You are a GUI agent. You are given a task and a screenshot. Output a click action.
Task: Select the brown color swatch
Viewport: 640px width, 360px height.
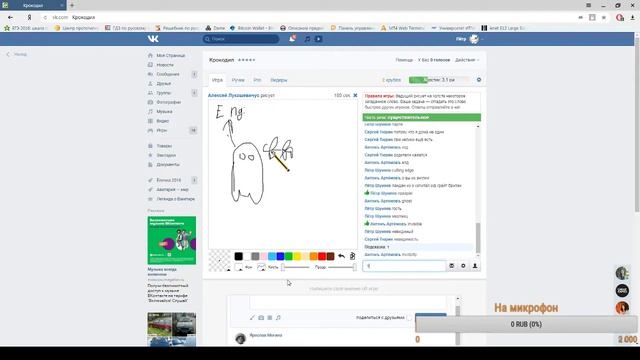(x=331, y=256)
